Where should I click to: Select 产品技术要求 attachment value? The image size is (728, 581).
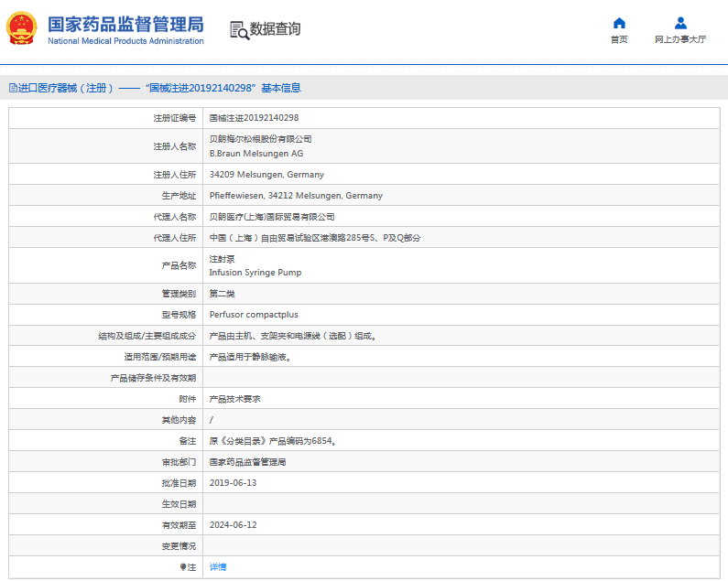click(x=235, y=399)
